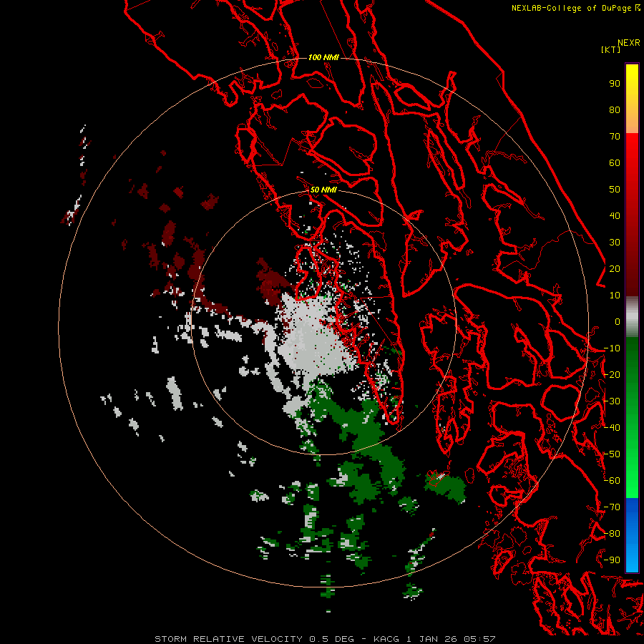Click the 100 NMI range ring label
644x644 pixels.
pyautogui.click(x=323, y=57)
